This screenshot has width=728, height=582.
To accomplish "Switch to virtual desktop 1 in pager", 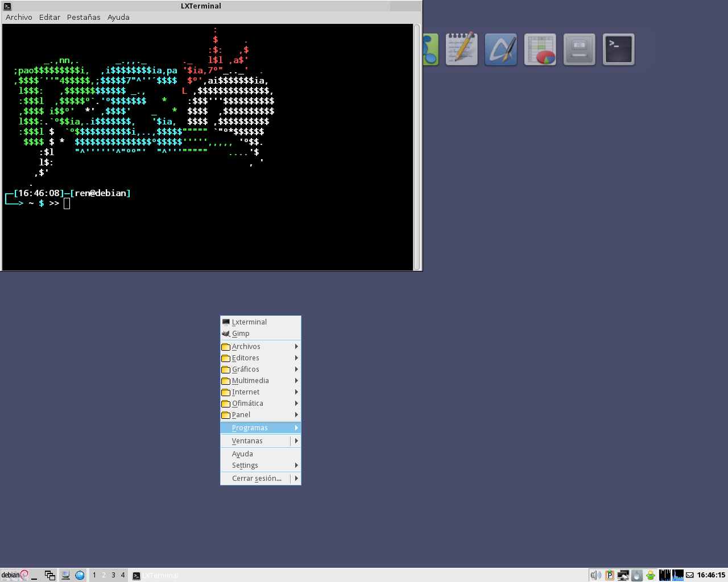I will point(94,575).
